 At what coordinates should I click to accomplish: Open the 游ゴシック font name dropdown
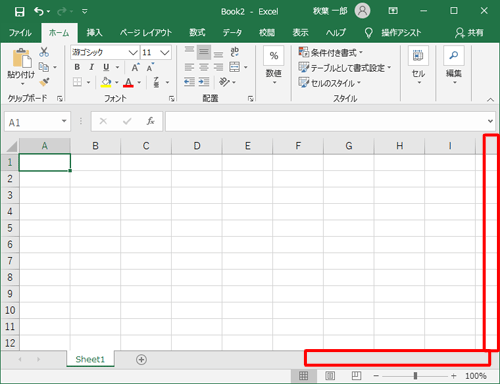(133, 53)
